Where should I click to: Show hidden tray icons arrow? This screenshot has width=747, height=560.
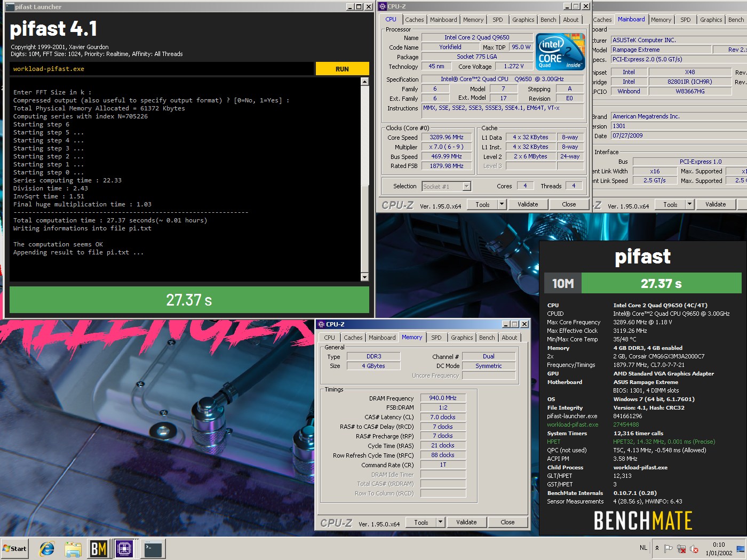(657, 548)
